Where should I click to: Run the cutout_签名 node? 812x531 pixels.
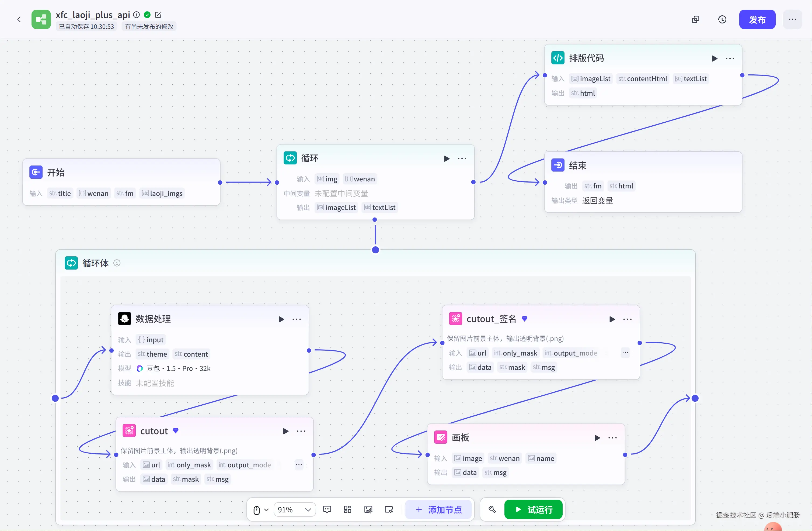(x=612, y=319)
